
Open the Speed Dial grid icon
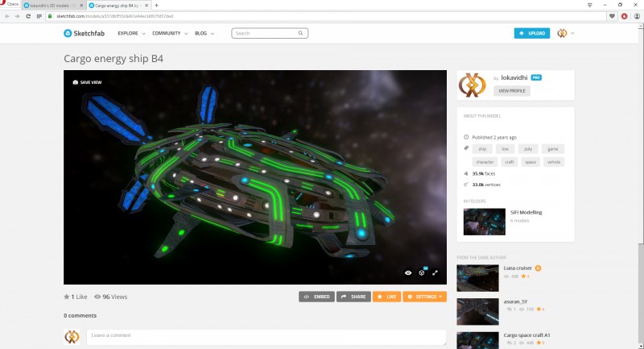[x=39, y=16]
